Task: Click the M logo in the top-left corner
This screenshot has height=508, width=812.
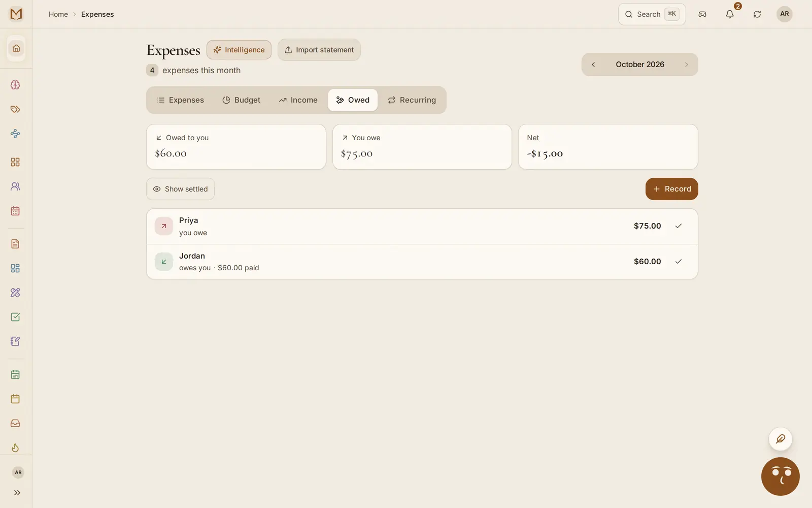Action: (16, 14)
